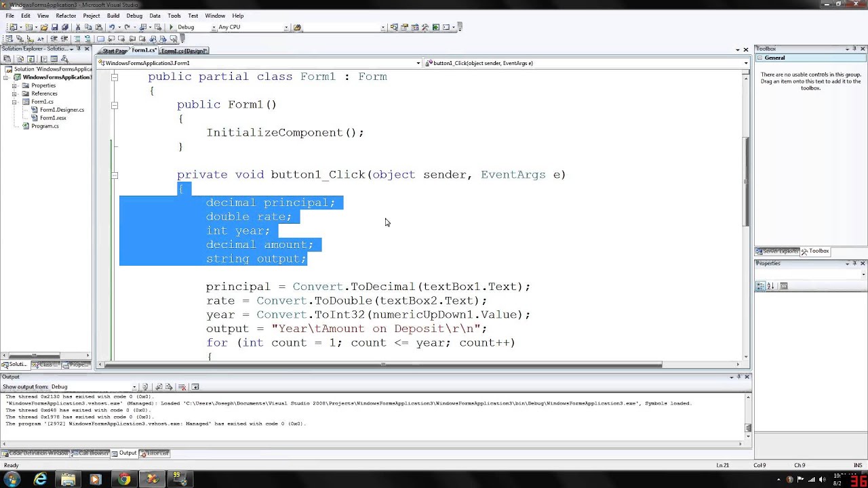Switch to the Error List tab
The height and width of the screenshot is (488, 868).
[x=154, y=453]
